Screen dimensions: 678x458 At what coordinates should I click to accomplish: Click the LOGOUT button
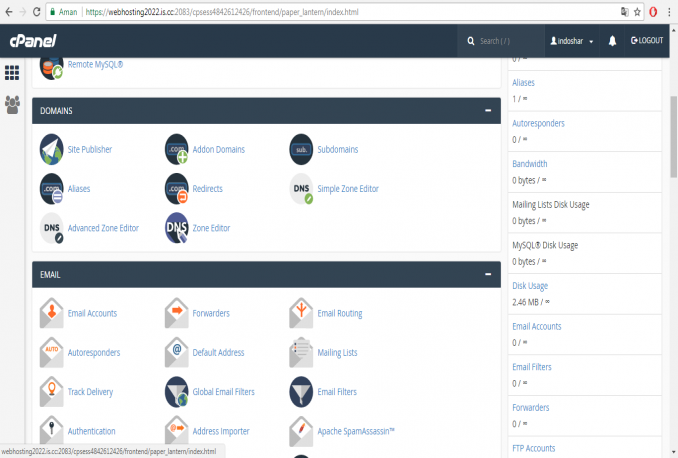pyautogui.click(x=647, y=41)
